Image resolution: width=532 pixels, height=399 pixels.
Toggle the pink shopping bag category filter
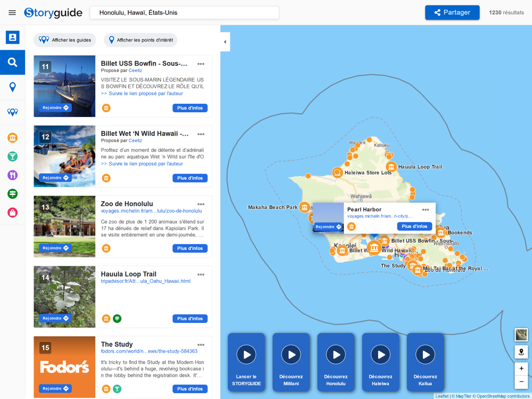pos(13,212)
